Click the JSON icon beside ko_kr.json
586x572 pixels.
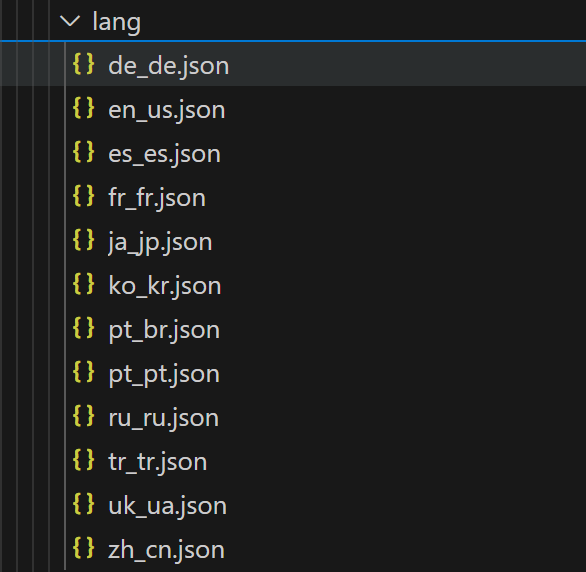(x=83, y=284)
